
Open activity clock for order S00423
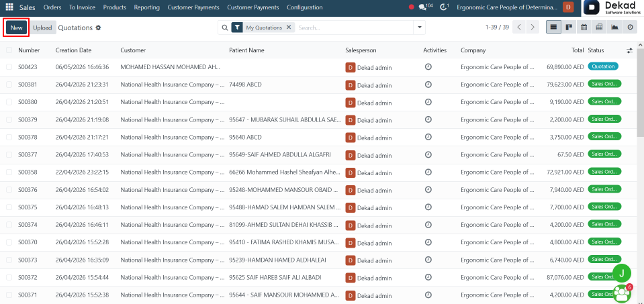click(x=428, y=66)
